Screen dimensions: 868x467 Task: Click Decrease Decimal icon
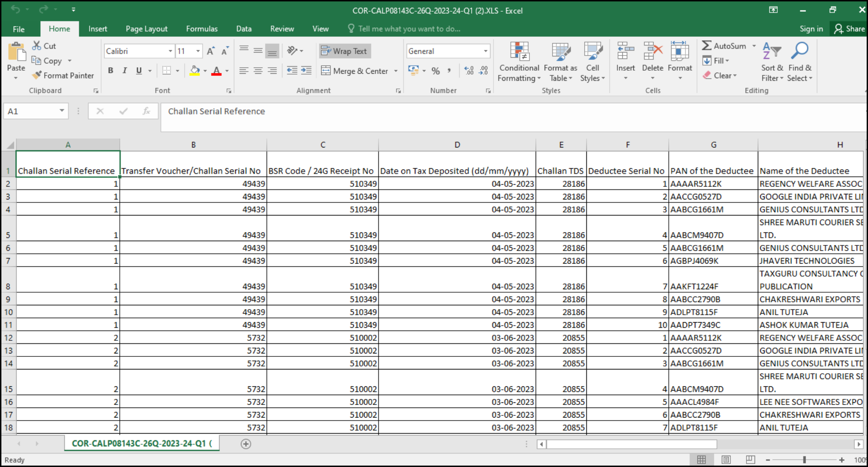pyautogui.click(x=483, y=71)
